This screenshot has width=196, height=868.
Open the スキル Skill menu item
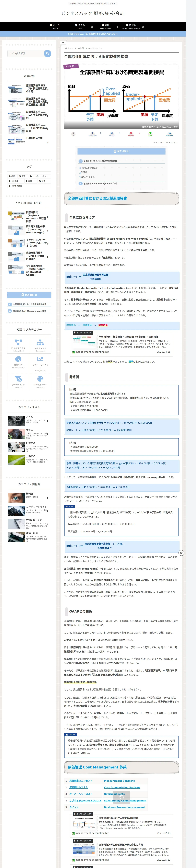(x=80, y=27)
